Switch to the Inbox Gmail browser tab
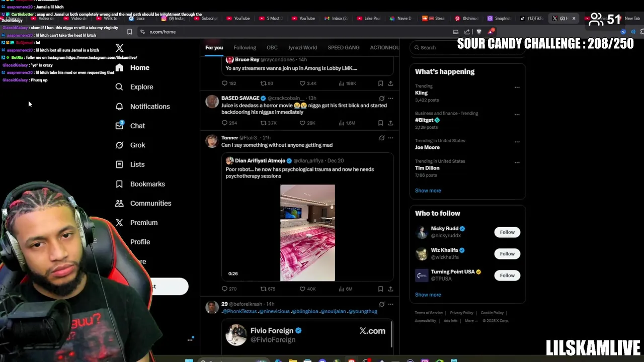Viewport: 644px width, 362px height. 336,19
